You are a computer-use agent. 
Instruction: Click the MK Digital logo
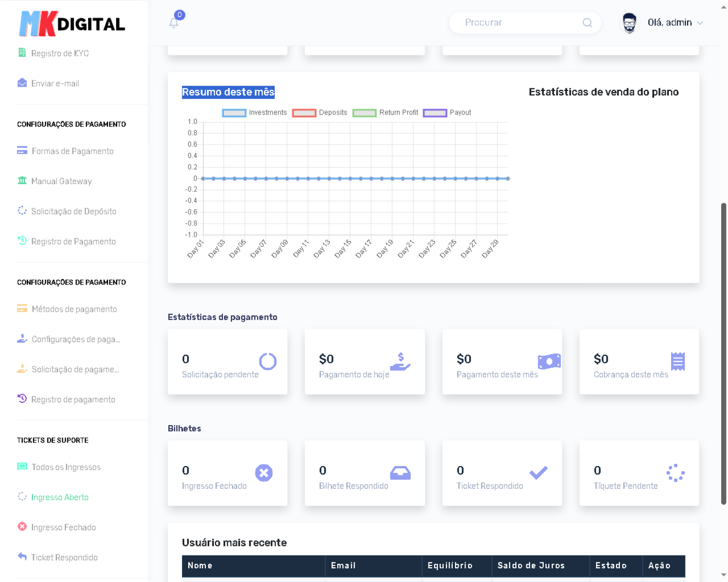pos(72,24)
